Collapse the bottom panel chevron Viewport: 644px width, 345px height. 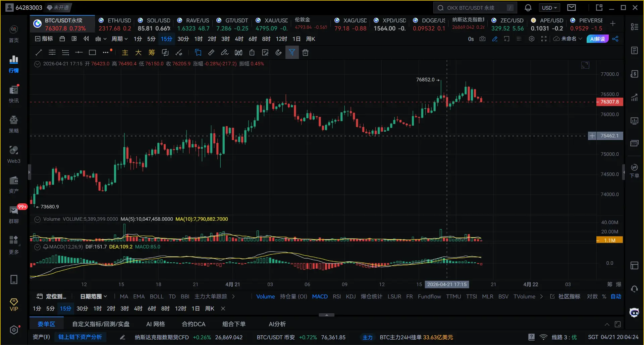tap(607, 324)
